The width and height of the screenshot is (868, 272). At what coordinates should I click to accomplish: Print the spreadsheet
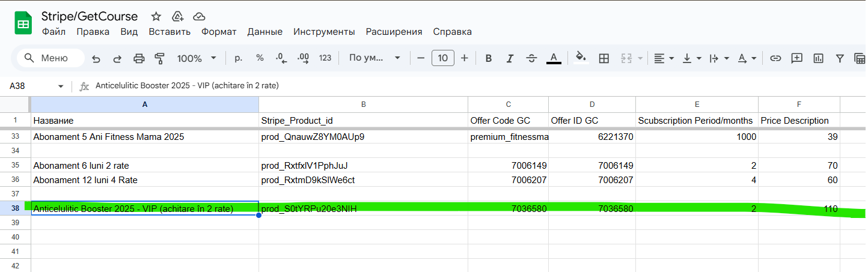click(139, 58)
